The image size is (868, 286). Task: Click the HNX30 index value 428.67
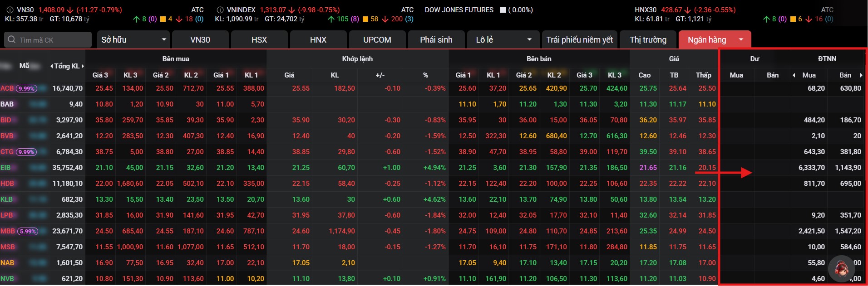[671, 10]
